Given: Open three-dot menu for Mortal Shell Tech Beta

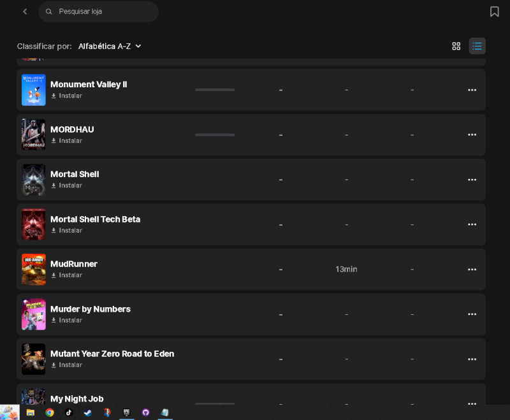Looking at the screenshot, I should pos(472,224).
